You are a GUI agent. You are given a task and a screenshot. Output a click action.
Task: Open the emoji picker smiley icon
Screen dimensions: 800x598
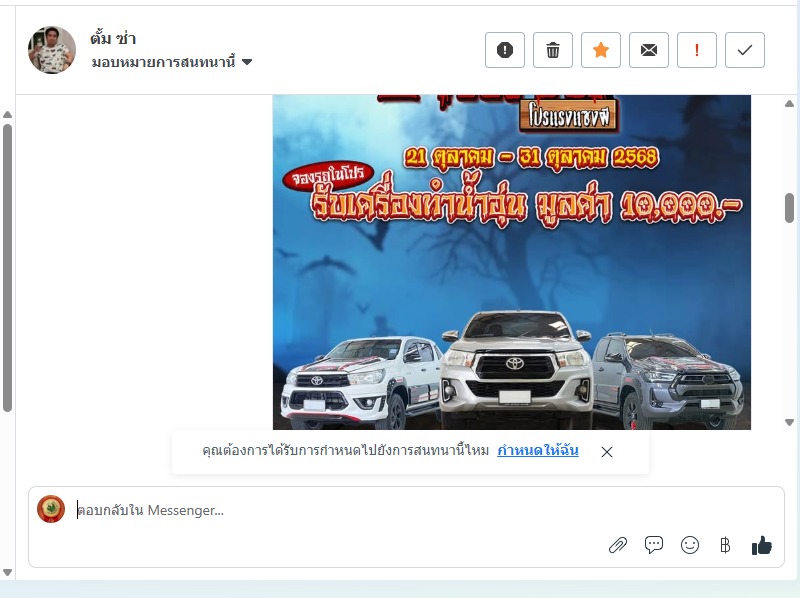coord(689,545)
